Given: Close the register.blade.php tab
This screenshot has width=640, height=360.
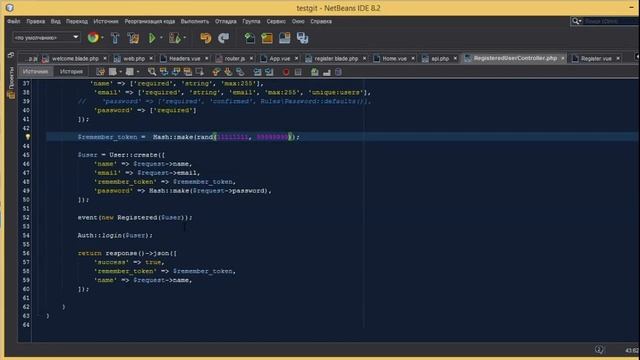Looking at the screenshot, I should (x=364, y=59).
